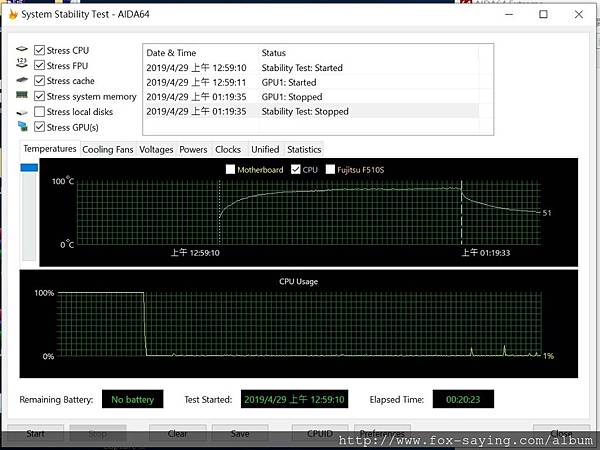Image resolution: width=600 pixels, height=450 pixels.
Task: Uncheck the Stress GPU(s) checkbox
Action: pos(39,127)
